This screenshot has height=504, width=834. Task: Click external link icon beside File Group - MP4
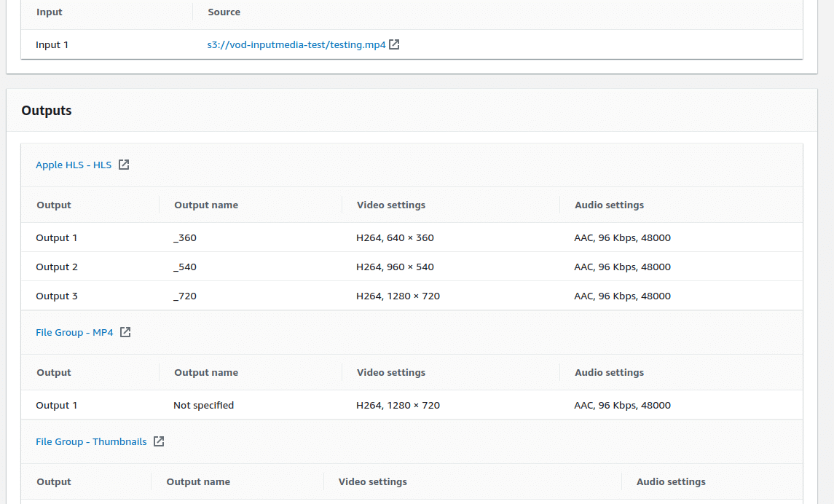[125, 332]
